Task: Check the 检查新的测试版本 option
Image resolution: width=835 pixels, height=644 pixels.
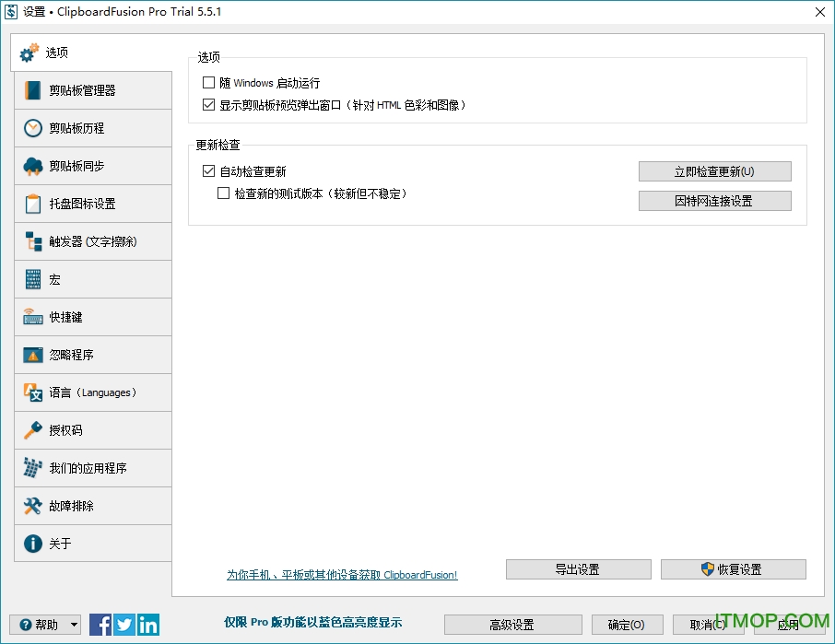Action: click(x=223, y=193)
